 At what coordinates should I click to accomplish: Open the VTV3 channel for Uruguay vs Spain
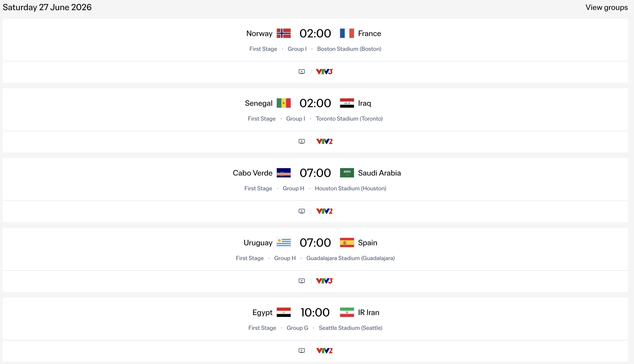[x=324, y=281]
